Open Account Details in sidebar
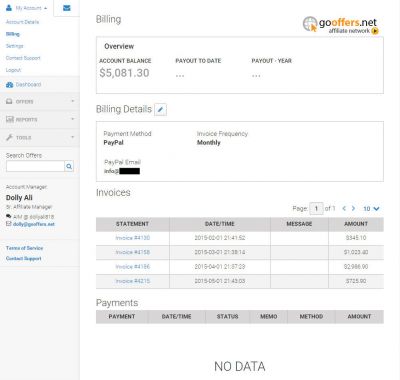Viewport: 400px width, 380px height. point(22,22)
